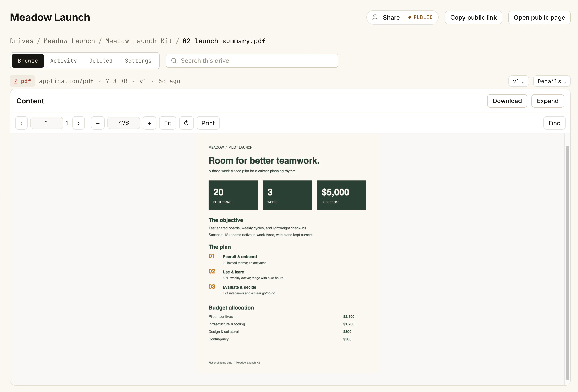Click the $5,000 Budget Cap tile
Viewport: 578px width, 392px height.
point(341,195)
